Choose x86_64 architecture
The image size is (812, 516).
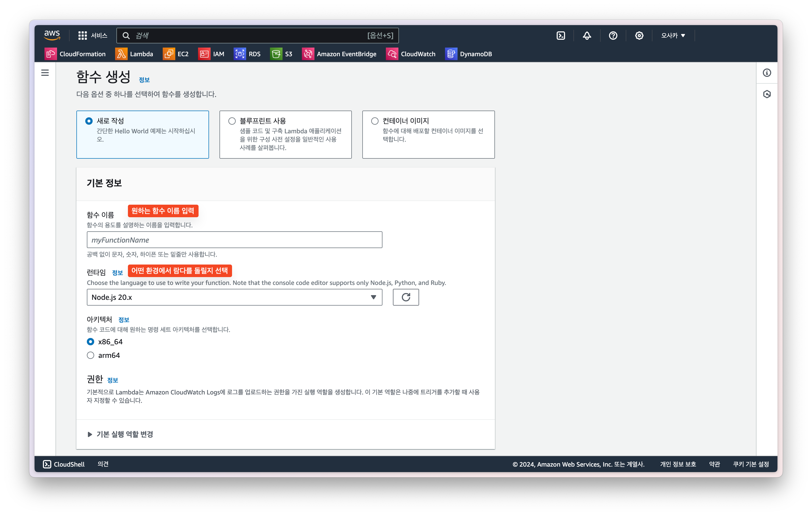(x=90, y=341)
